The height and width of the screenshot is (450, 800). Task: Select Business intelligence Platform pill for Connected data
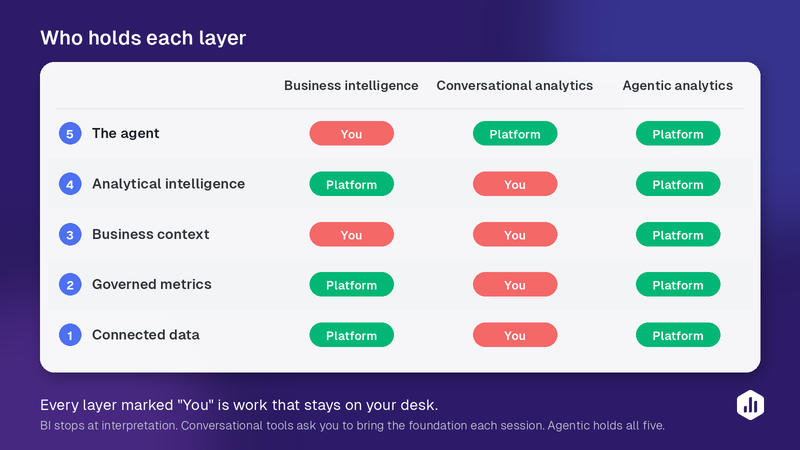tap(352, 335)
